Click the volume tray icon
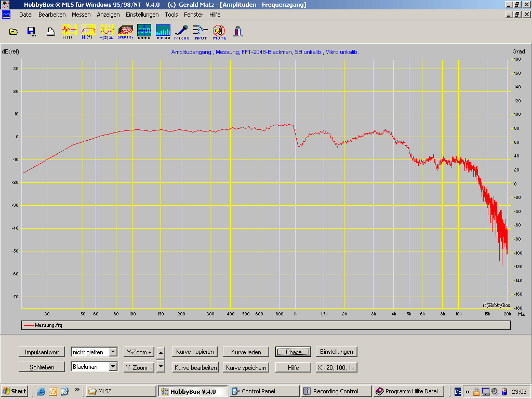This screenshot has width=532, height=399. (495, 392)
